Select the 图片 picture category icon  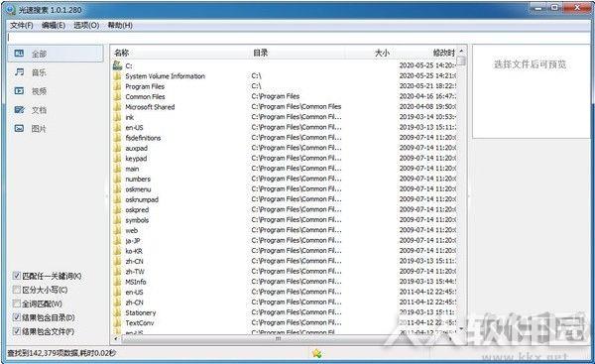click(x=20, y=129)
